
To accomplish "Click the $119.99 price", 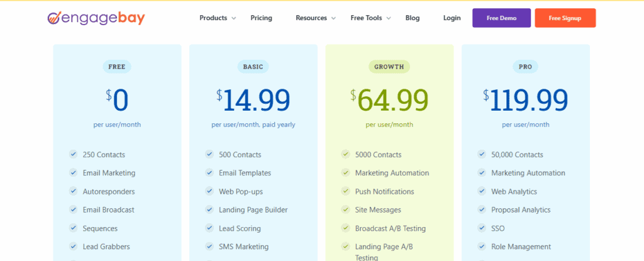I will coord(525,100).
